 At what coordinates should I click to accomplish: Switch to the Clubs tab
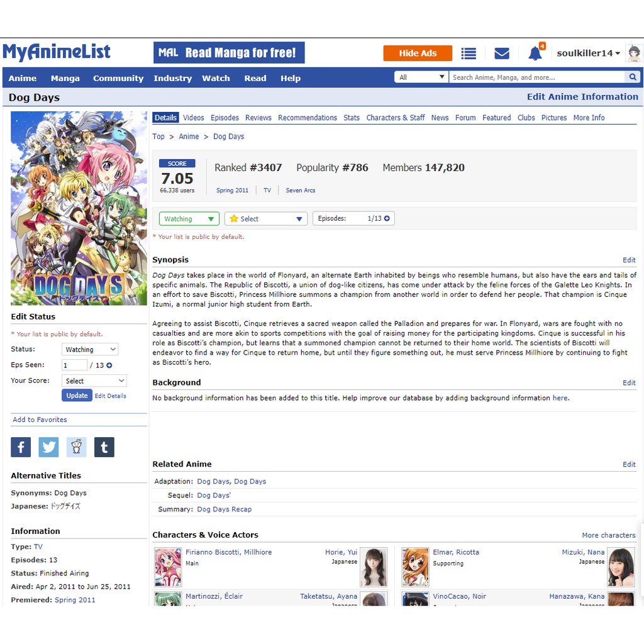click(526, 118)
